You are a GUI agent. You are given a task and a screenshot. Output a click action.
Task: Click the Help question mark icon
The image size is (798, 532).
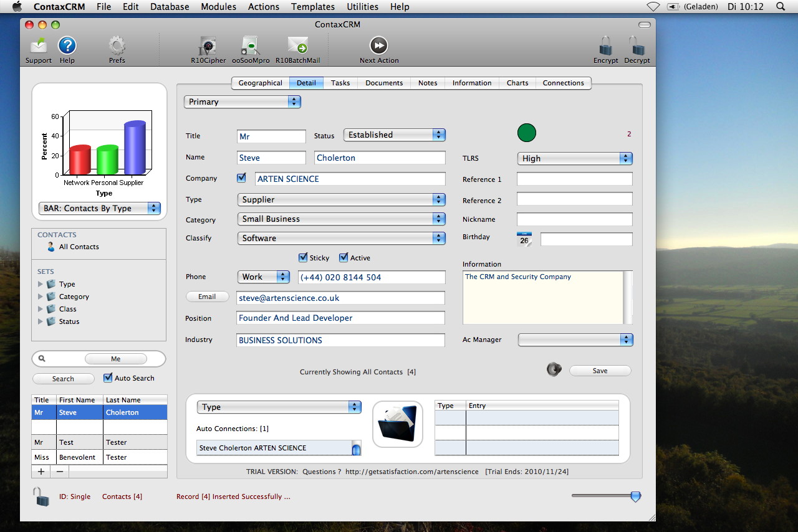click(x=67, y=46)
